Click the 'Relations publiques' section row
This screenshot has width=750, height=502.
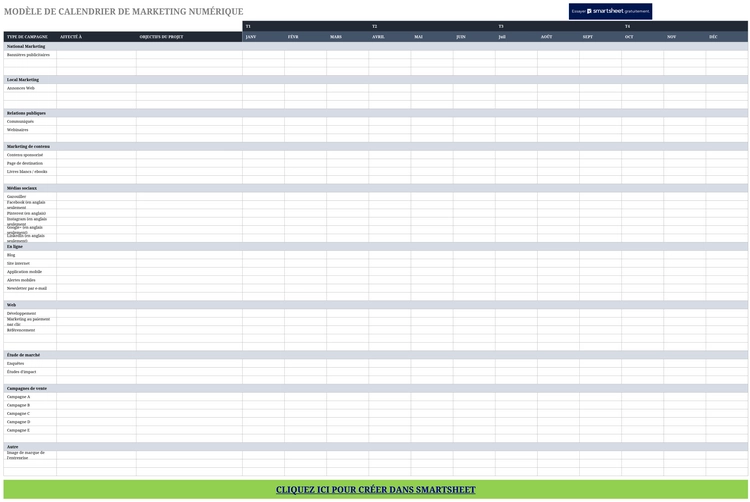coord(376,113)
